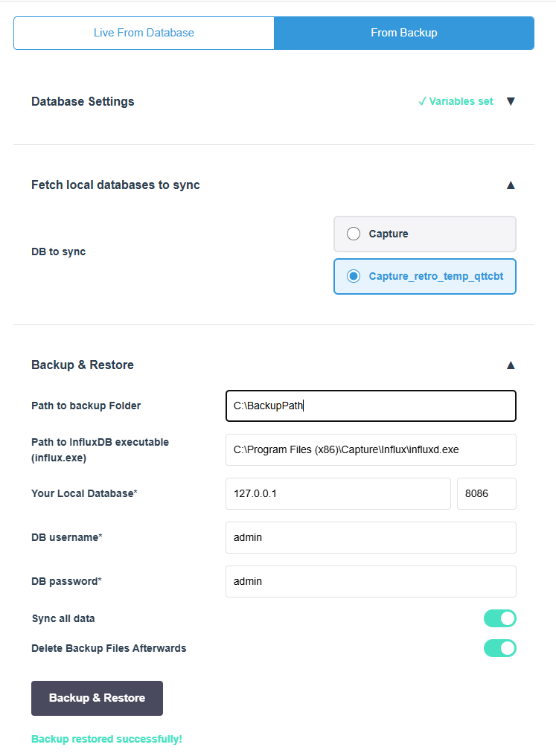The width and height of the screenshot is (556, 756).
Task: Click the Variables set status indicator
Action: [x=456, y=101]
